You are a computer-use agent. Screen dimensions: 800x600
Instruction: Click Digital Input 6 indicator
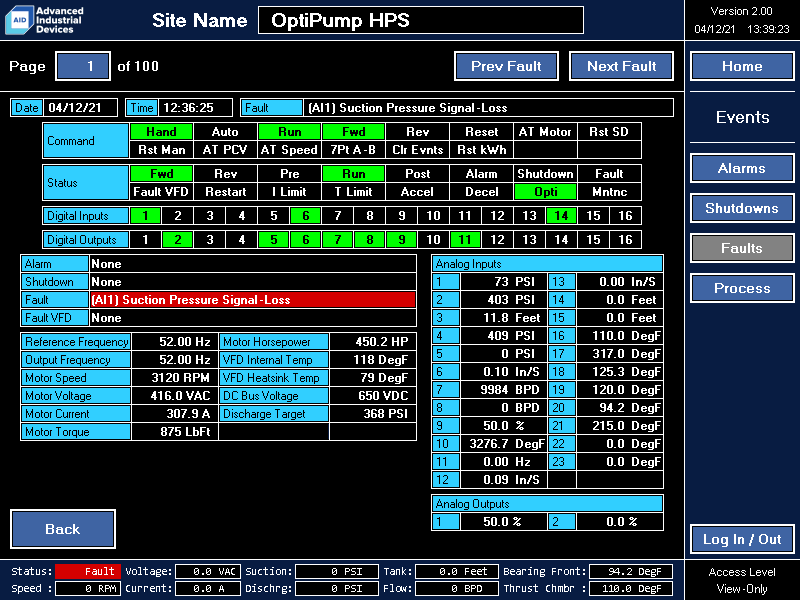click(306, 216)
